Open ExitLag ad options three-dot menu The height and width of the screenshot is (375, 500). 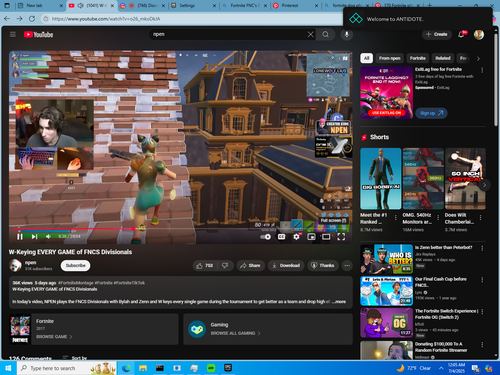[x=482, y=70]
